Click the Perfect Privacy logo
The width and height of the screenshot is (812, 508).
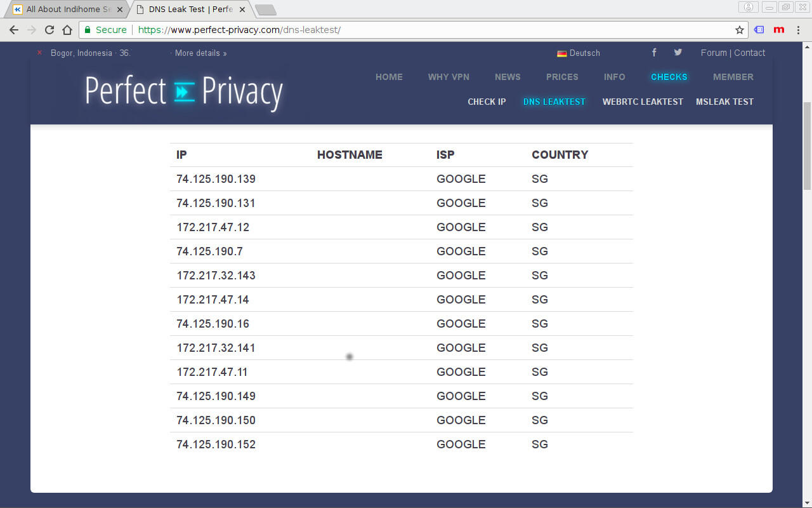[x=184, y=91]
